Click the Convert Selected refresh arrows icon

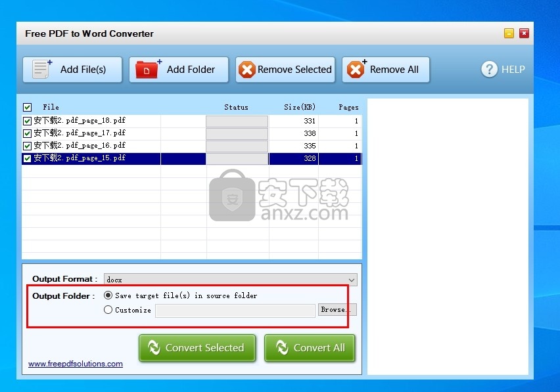click(x=154, y=347)
